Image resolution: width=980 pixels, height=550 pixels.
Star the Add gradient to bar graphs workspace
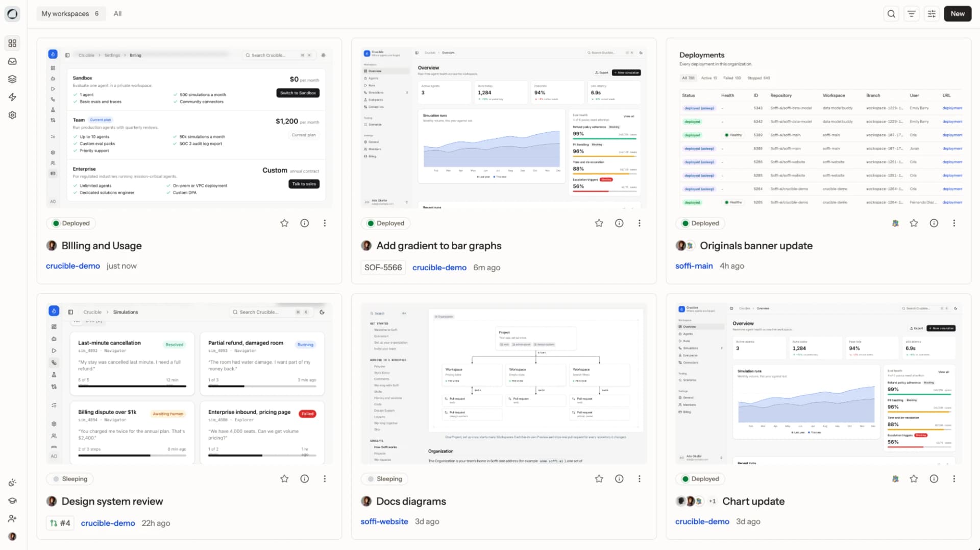click(x=599, y=223)
